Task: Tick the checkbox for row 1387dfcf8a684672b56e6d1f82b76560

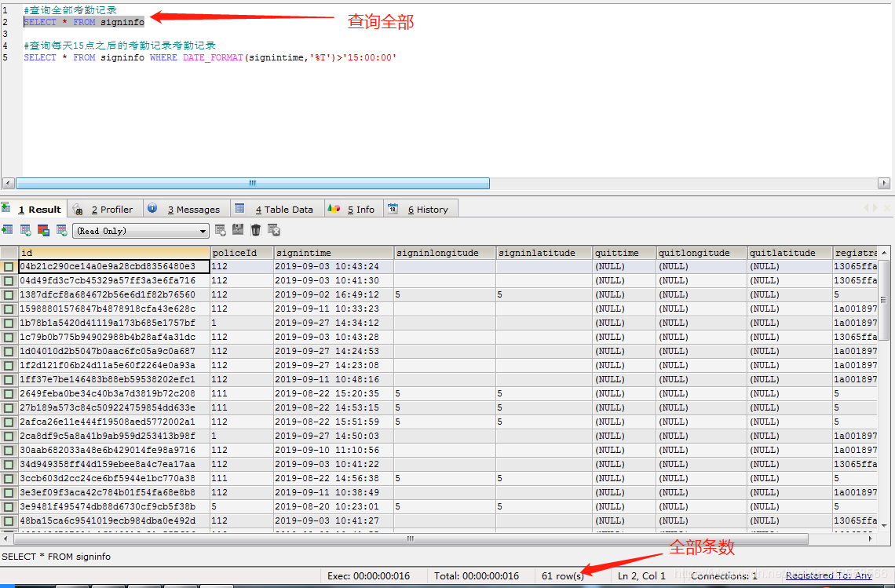Action: coord(9,295)
